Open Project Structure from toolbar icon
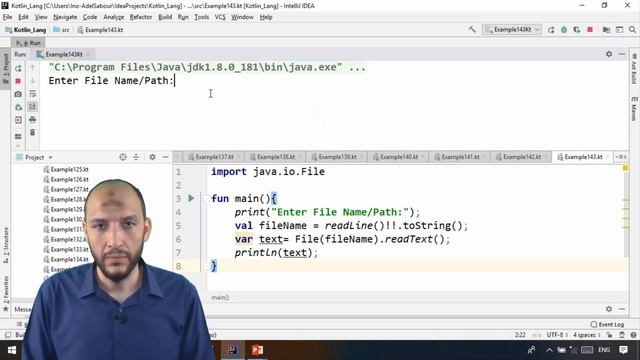Viewport: 640px width, 360px height. [607, 30]
